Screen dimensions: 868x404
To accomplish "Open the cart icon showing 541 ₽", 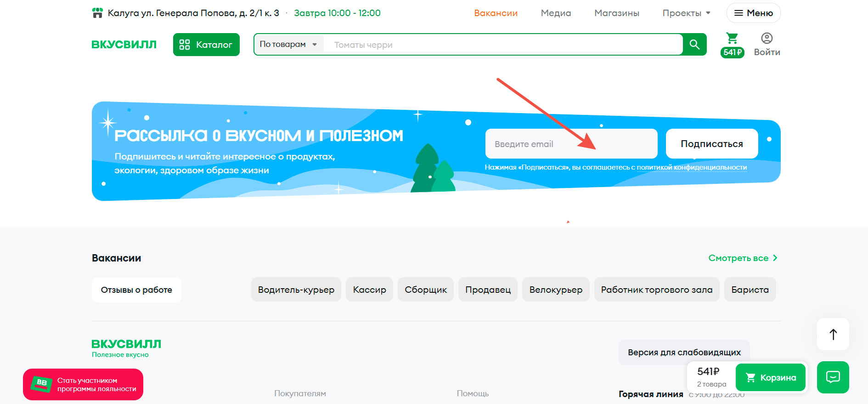I will click(732, 45).
